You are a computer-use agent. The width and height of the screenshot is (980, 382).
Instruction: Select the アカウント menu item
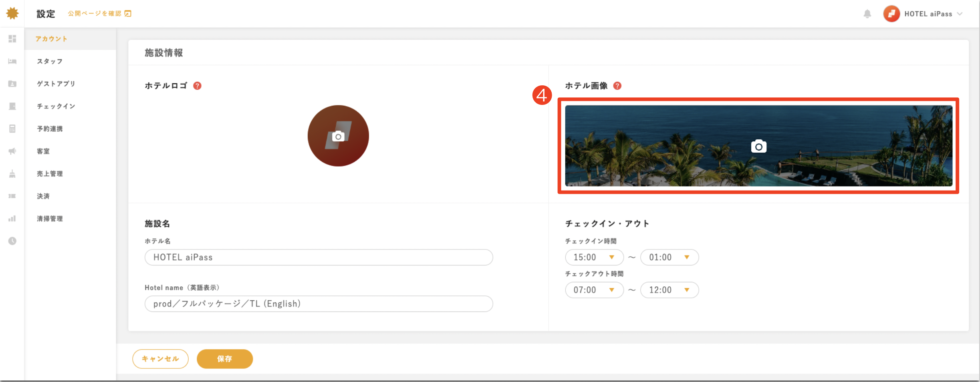coord(71,39)
